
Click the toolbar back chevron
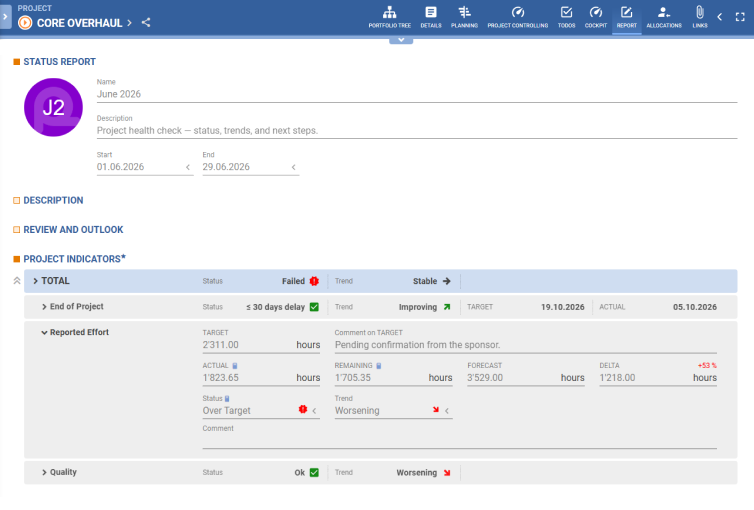(720, 17)
